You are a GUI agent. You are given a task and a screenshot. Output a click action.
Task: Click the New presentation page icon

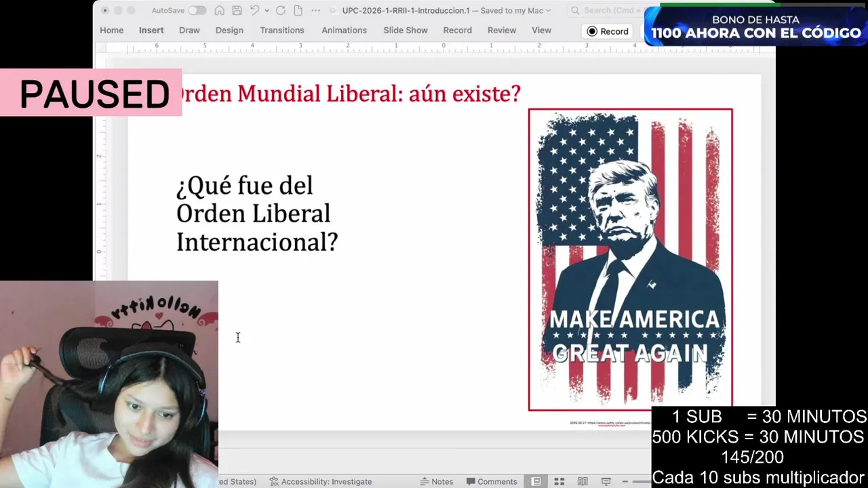tap(298, 10)
